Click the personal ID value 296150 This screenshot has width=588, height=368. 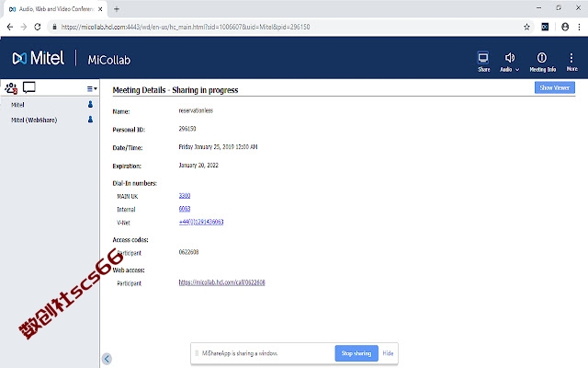[x=187, y=129]
